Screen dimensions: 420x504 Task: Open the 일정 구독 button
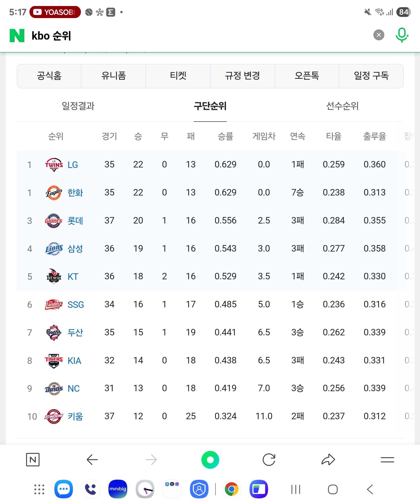click(x=371, y=76)
